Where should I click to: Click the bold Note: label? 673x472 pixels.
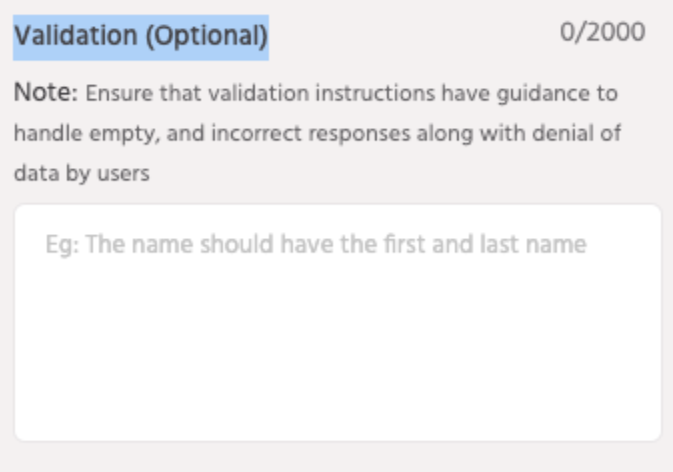pos(45,94)
